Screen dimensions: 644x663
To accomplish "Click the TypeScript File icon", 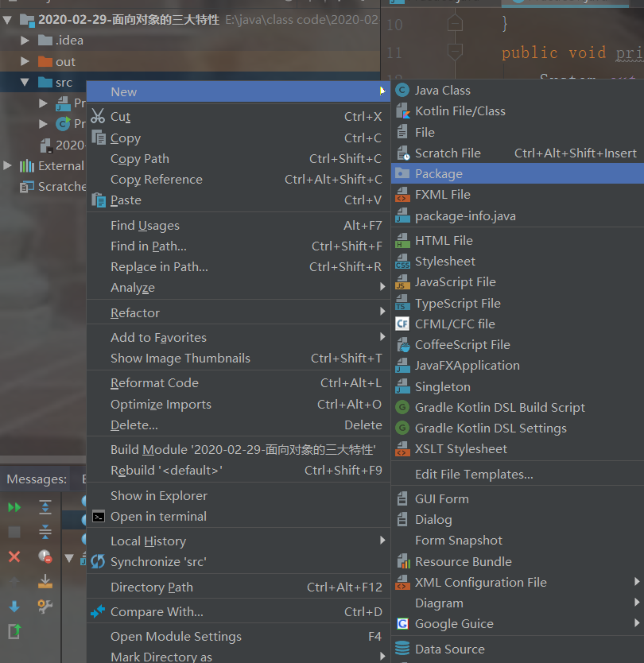I will pyautogui.click(x=402, y=303).
